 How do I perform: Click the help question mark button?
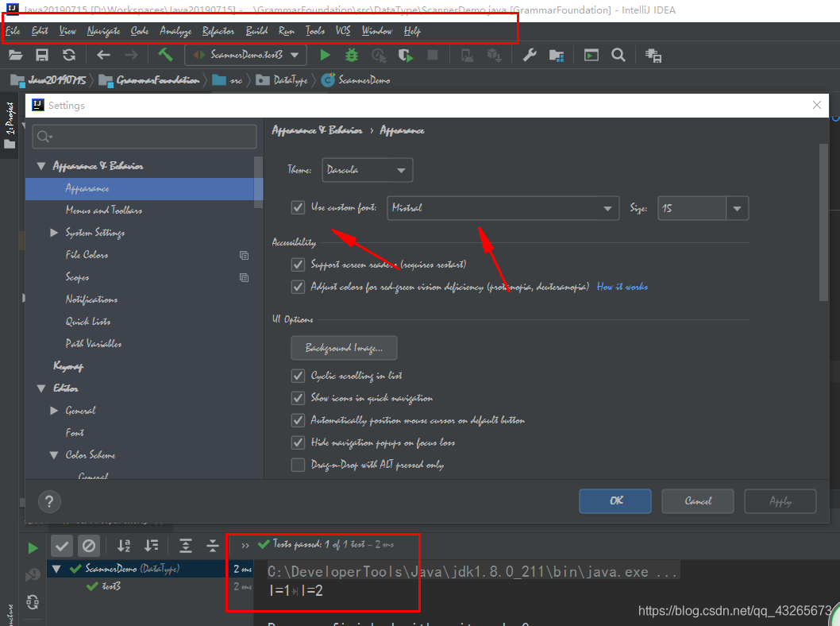coord(49,501)
